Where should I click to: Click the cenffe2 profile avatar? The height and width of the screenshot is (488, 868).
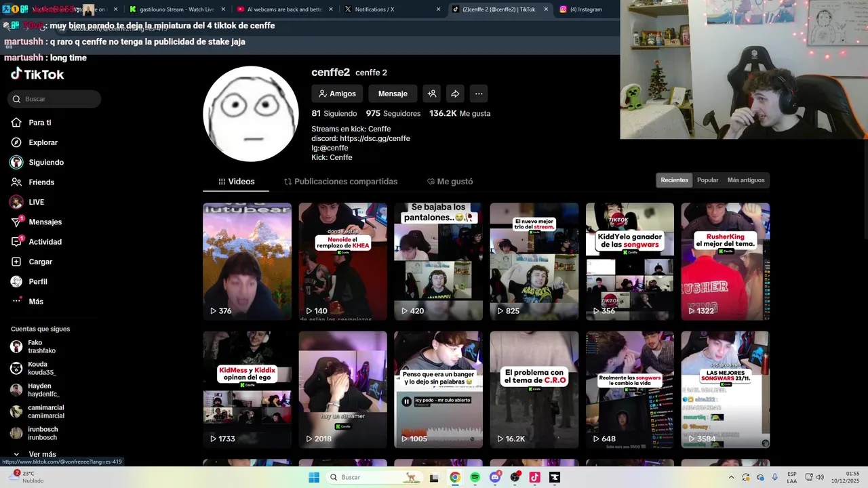pos(251,114)
